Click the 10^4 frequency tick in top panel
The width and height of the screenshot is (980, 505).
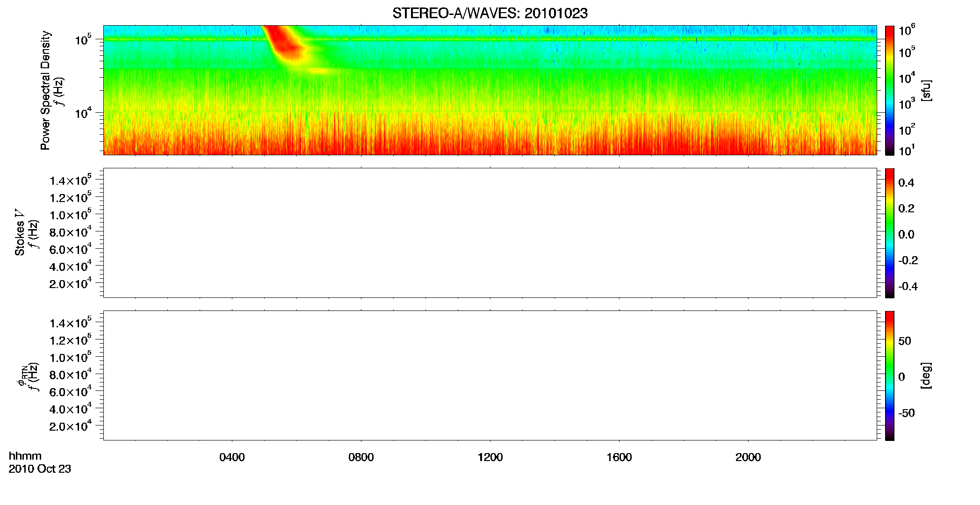pos(83,113)
